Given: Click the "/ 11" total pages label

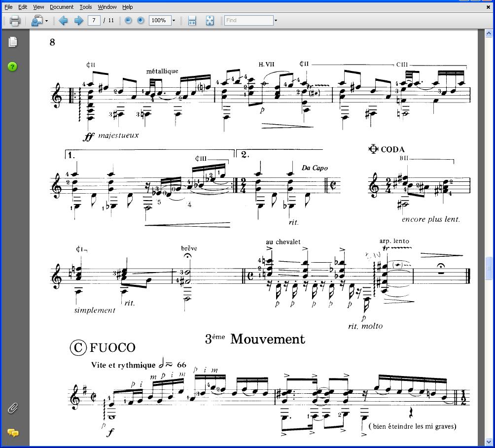Looking at the screenshot, I should point(109,21).
